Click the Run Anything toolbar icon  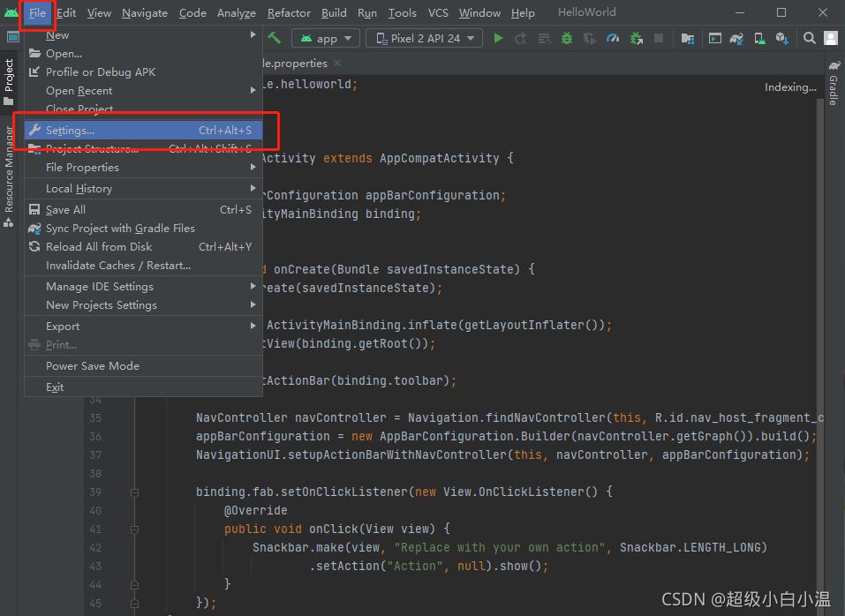pyautogui.click(x=715, y=38)
